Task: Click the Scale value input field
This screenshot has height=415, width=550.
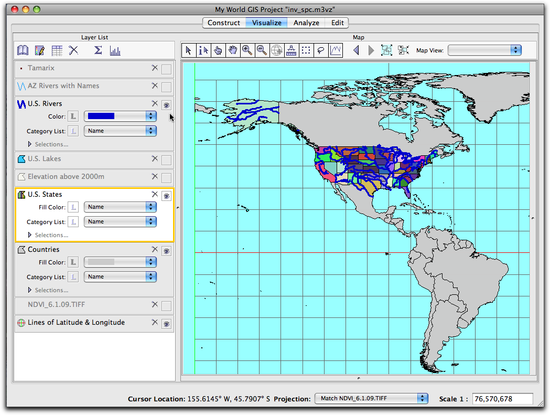Action: pyautogui.click(x=502, y=399)
